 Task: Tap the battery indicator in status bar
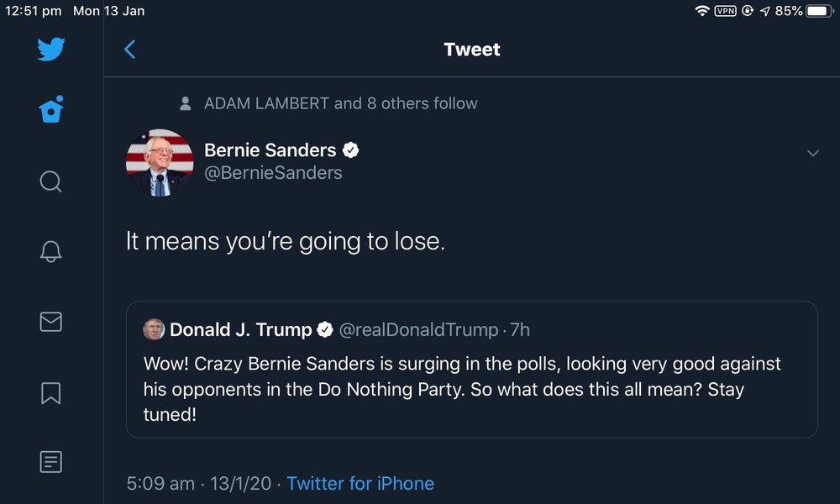tap(818, 11)
